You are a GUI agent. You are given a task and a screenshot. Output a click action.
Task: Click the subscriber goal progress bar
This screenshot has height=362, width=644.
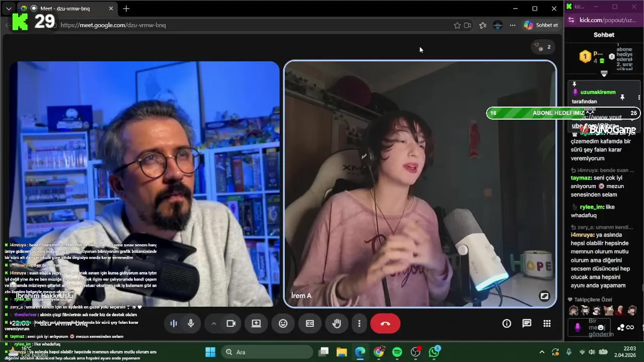(x=563, y=113)
